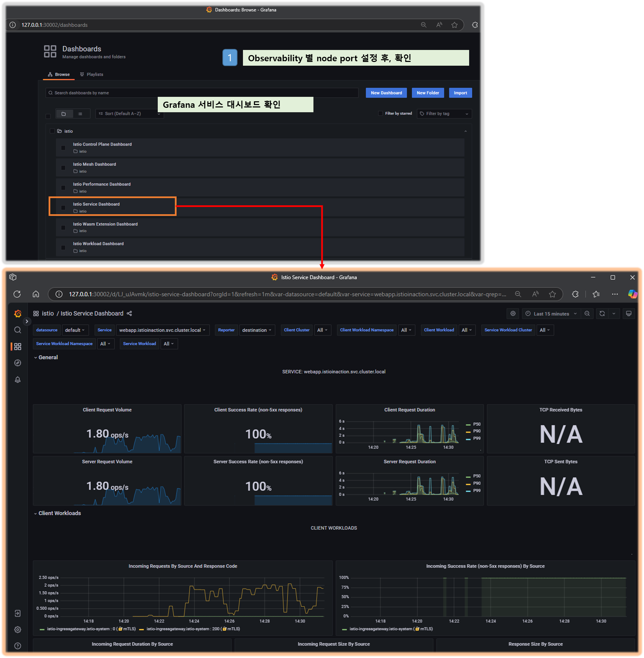Click the tab actions icon in the lower window title bar
The image size is (644, 658).
pyautogui.click(x=13, y=277)
